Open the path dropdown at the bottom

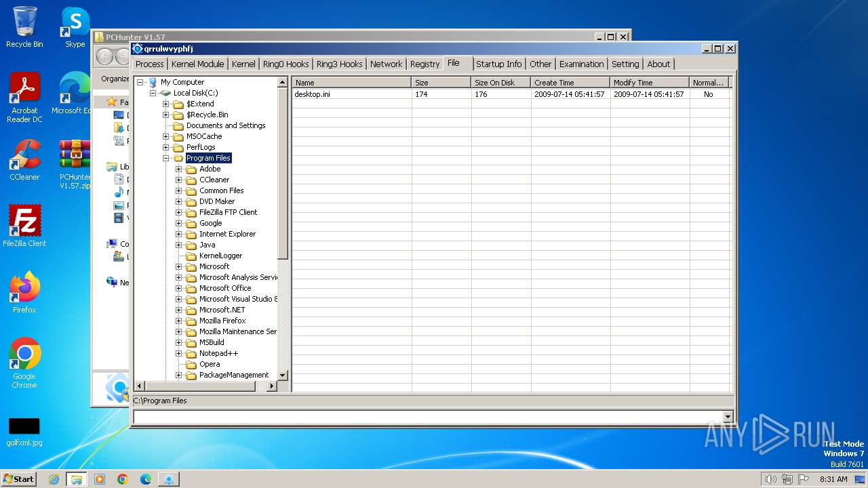pyautogui.click(x=728, y=417)
